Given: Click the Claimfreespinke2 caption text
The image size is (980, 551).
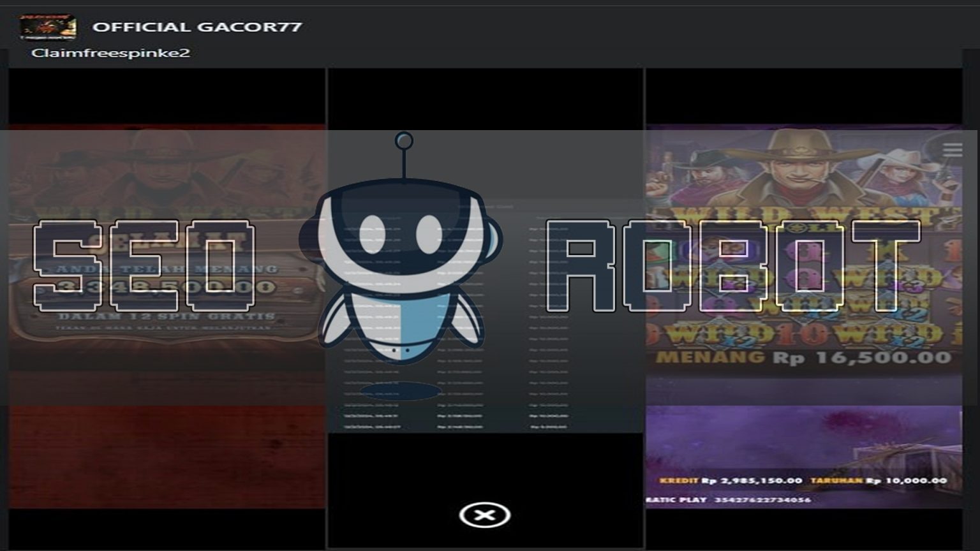Looking at the screenshot, I should coord(110,53).
